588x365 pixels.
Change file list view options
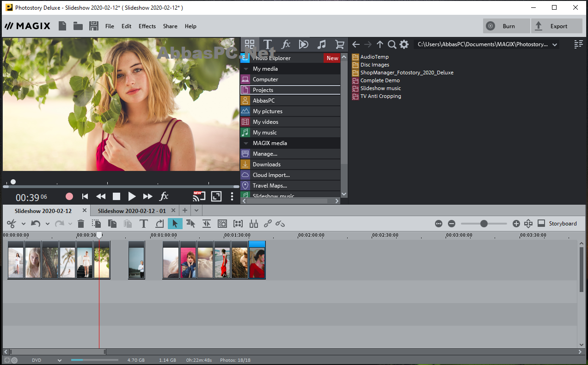(578, 44)
